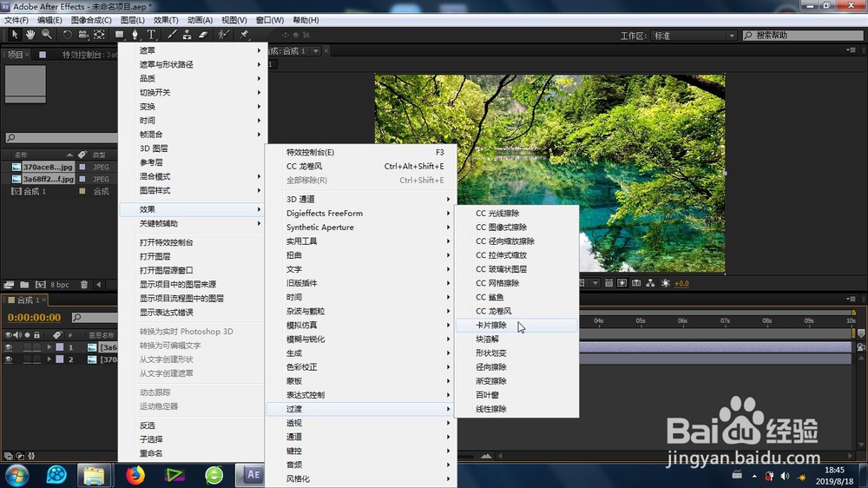Image resolution: width=868 pixels, height=488 pixels.
Task: Toggle visibility of layer 2
Action: pyautogui.click(x=9, y=359)
